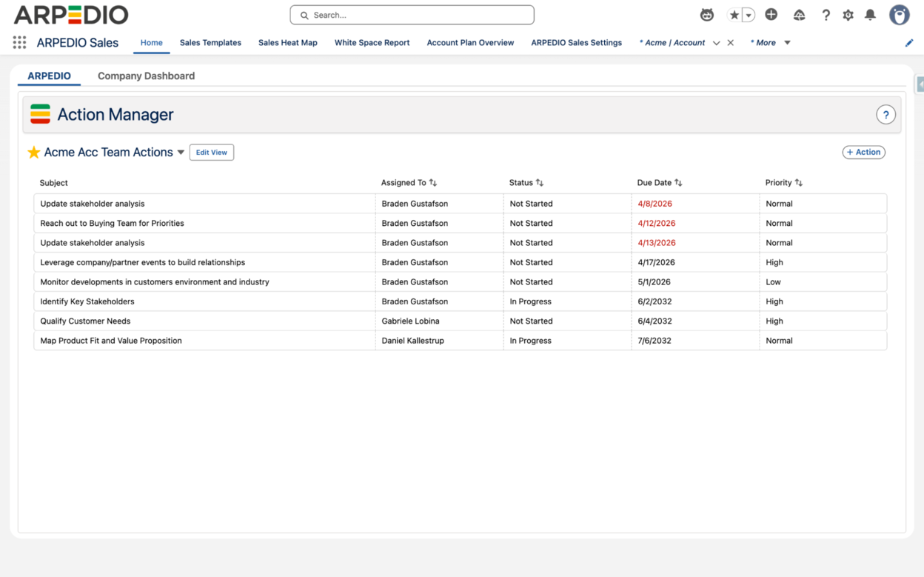Image resolution: width=924 pixels, height=577 pixels.
Task: Sort by the Status column arrows
Action: click(x=540, y=183)
